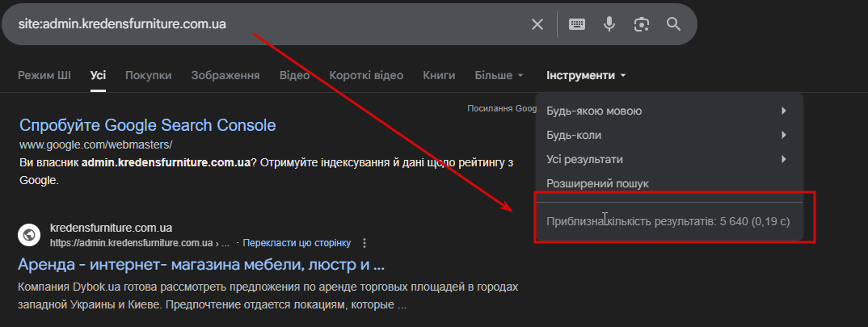Click the globe favicon of kredensfurniture result
This screenshot has width=868, height=327.
(29, 235)
